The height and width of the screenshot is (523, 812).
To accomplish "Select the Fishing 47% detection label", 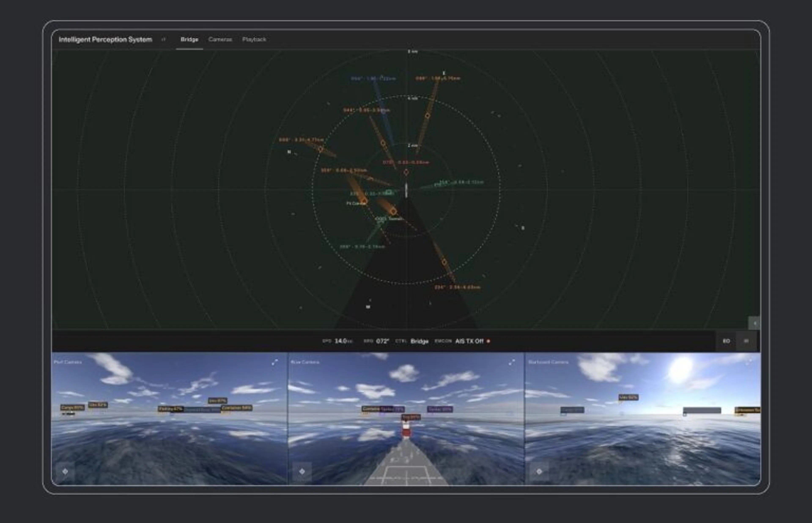I will (x=171, y=409).
